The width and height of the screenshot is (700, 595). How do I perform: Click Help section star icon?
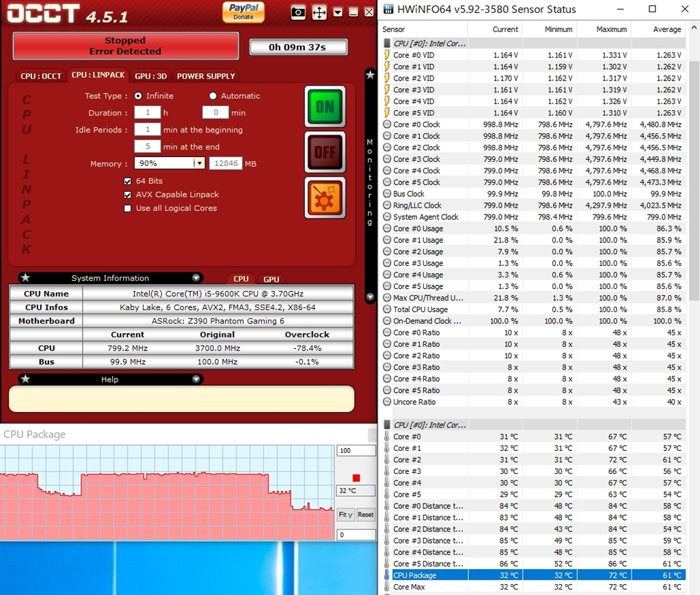[25, 378]
